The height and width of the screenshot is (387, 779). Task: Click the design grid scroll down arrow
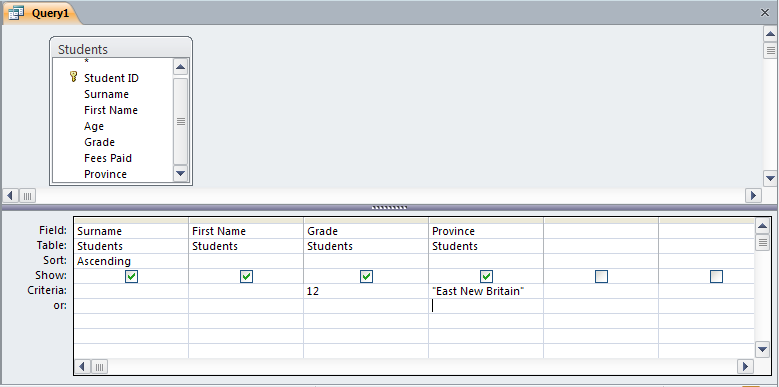click(763, 349)
